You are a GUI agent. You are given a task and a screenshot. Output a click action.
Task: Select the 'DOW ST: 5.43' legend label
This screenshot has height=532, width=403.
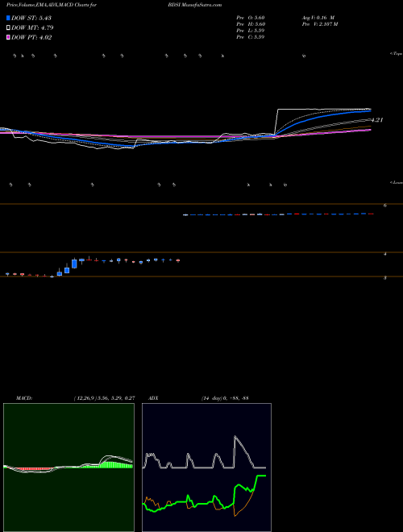click(31, 18)
